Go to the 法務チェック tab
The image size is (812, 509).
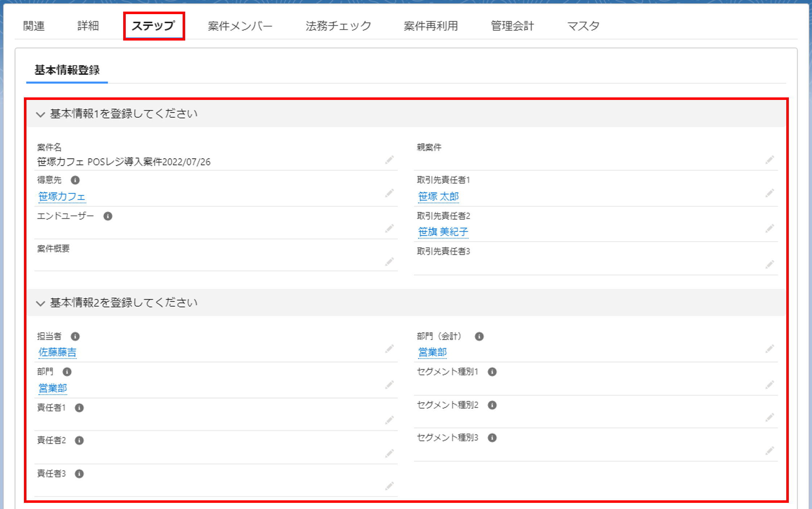[338, 26]
